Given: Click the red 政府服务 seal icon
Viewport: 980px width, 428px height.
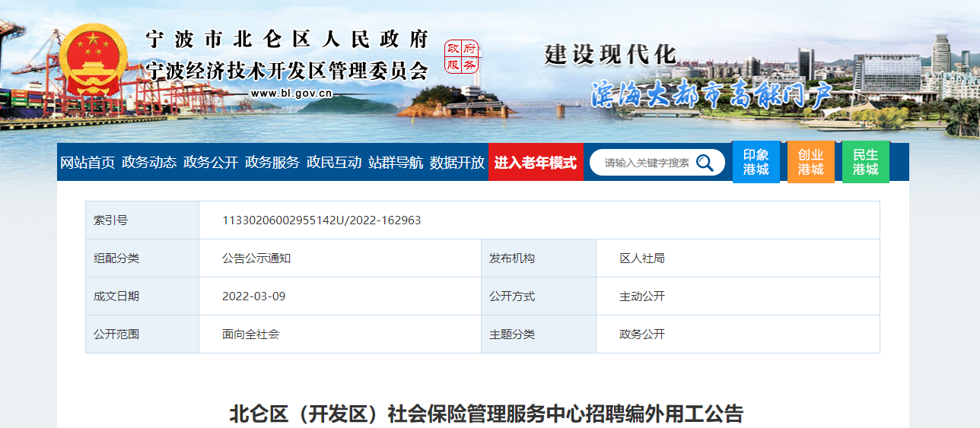Looking at the screenshot, I should coord(462,57).
